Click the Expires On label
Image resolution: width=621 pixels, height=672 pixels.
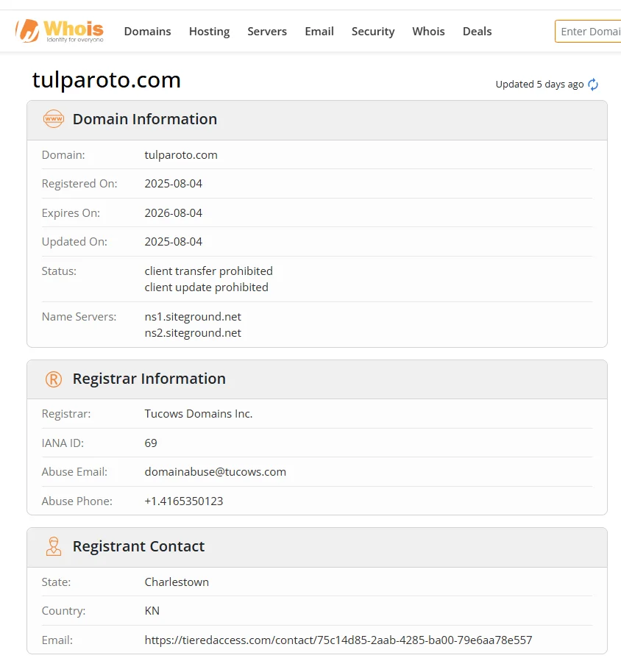[71, 213]
